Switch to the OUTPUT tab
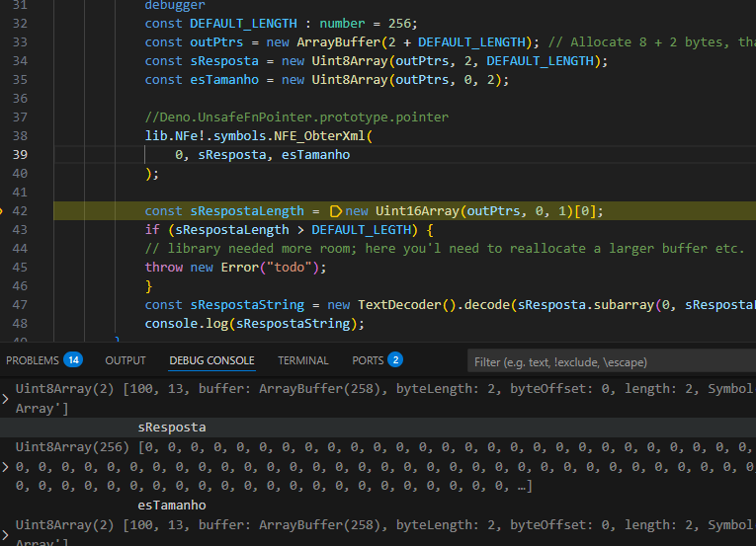Image resolution: width=756 pixels, height=546 pixels. point(126,360)
